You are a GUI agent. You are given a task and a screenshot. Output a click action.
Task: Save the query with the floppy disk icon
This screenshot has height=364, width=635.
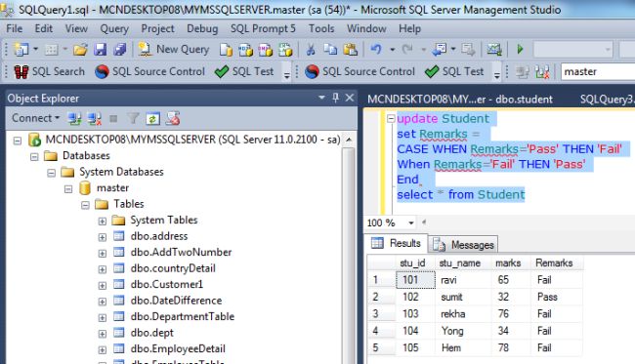coord(100,50)
